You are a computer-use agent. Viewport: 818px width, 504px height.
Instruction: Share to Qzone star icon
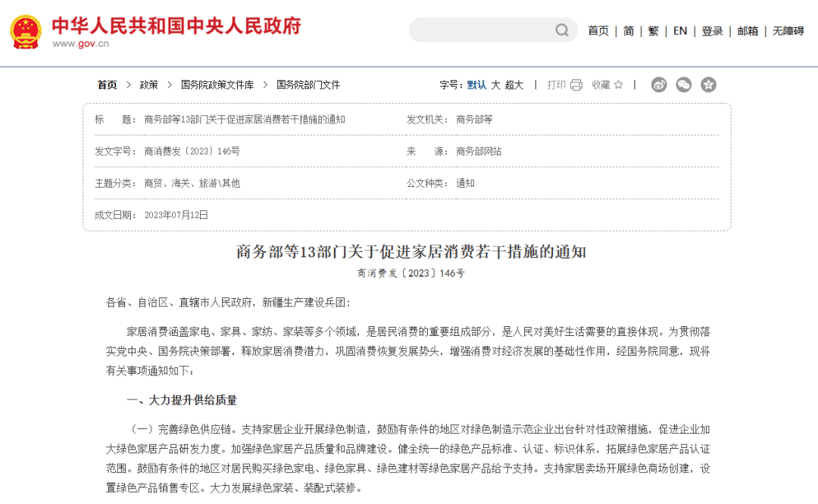[x=708, y=85]
